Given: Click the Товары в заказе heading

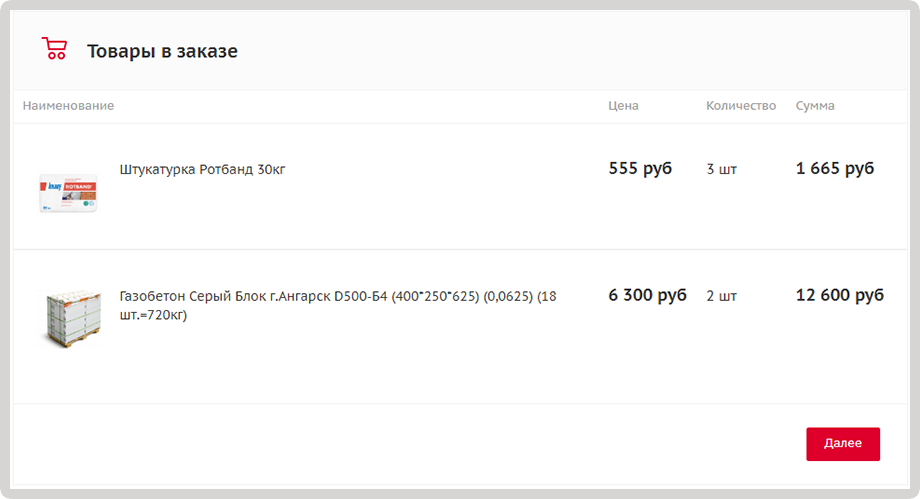Looking at the screenshot, I should coord(163,51).
